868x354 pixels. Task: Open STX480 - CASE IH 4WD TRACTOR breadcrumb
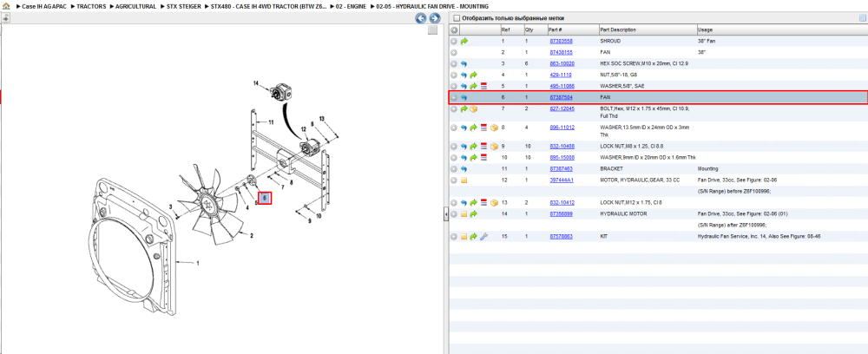[269, 6]
